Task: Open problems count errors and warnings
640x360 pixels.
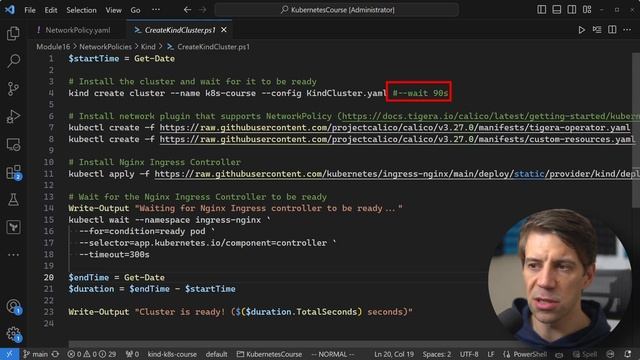Action: (91, 354)
